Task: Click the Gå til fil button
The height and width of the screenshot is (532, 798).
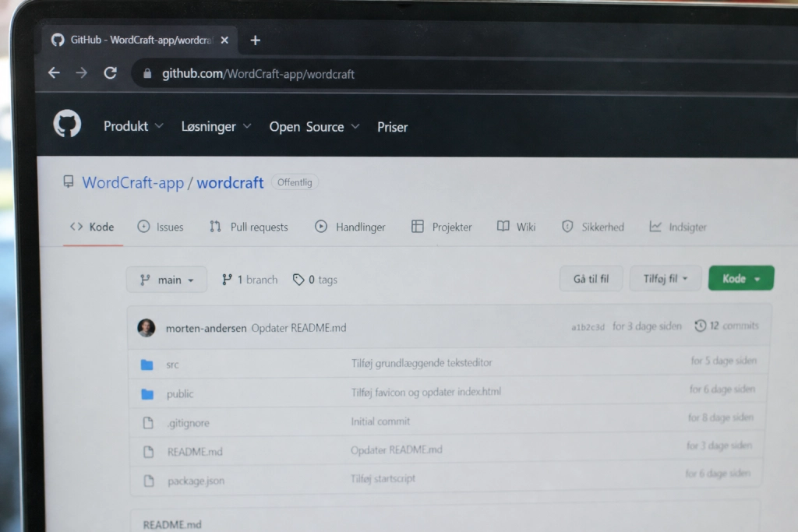Action: 591,279
